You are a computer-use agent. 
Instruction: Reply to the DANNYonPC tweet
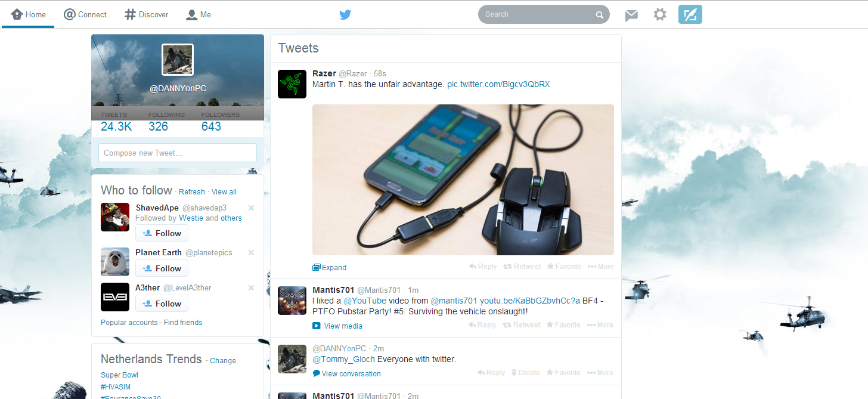point(492,373)
